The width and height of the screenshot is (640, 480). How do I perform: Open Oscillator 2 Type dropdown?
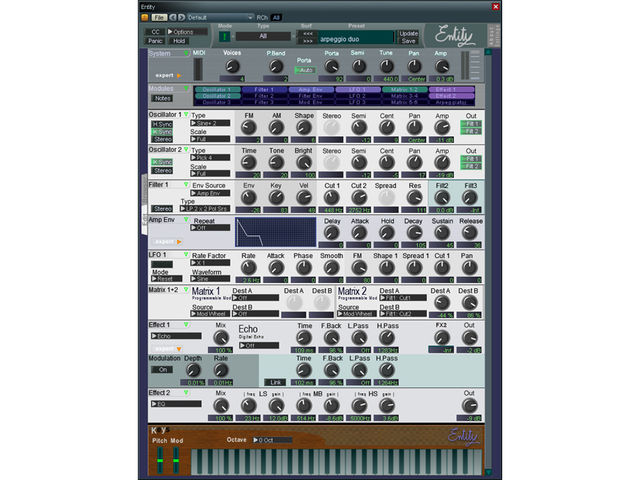(210, 158)
